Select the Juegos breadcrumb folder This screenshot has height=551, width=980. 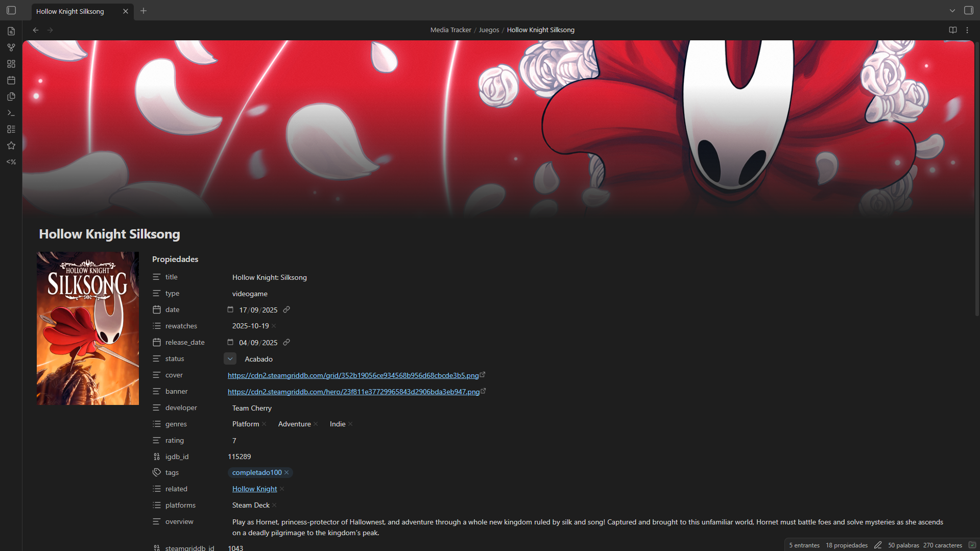click(488, 30)
